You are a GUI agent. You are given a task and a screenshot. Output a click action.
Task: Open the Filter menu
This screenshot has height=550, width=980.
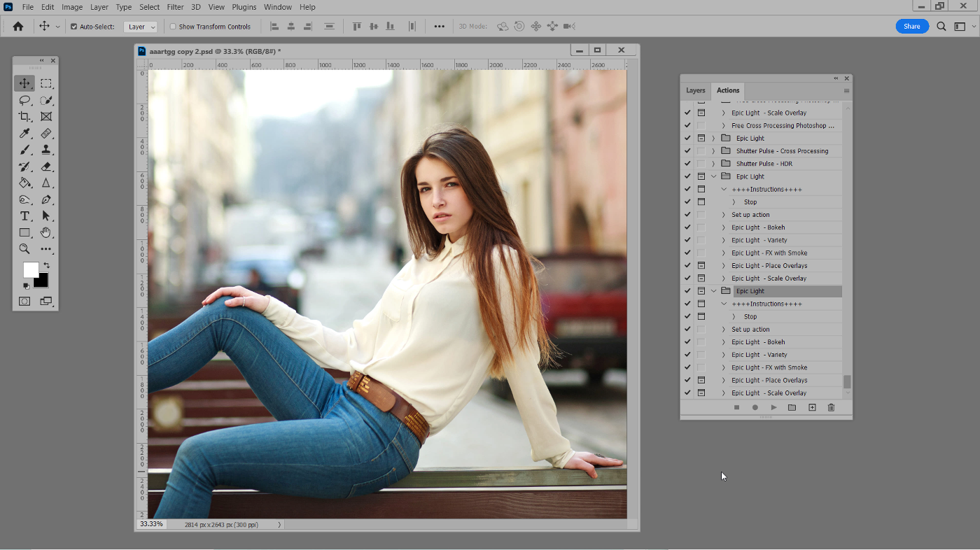(x=175, y=7)
